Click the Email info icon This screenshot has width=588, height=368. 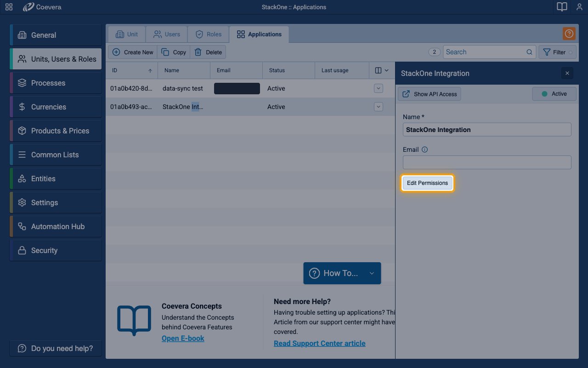click(x=424, y=149)
